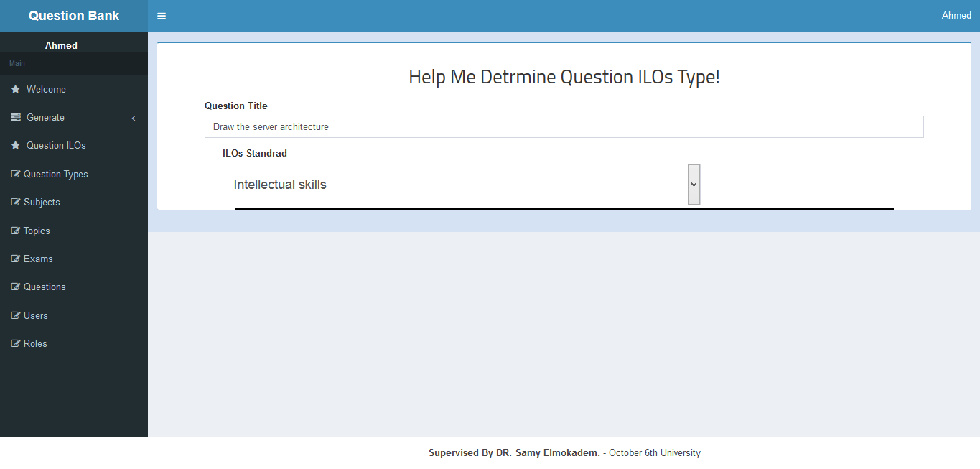Open Question Types in sidebar
This screenshot has height=469, width=980.
coord(74,174)
